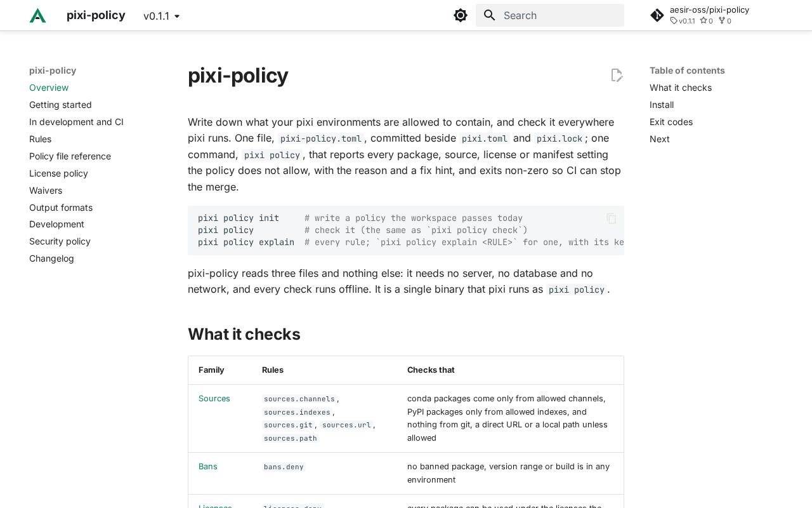Click the Rules table column header
The height and width of the screenshot is (508, 812).
(273, 370)
